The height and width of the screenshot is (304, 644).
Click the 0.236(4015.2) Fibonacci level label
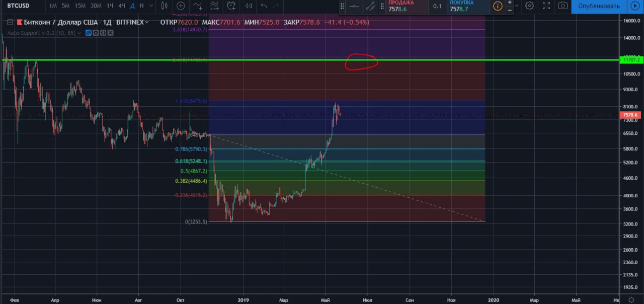click(x=191, y=195)
